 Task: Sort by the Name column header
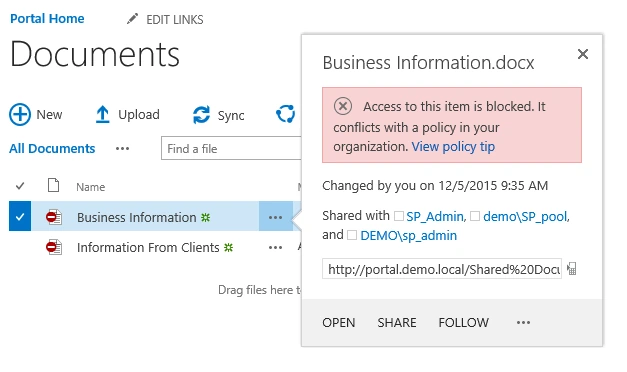[91, 187]
